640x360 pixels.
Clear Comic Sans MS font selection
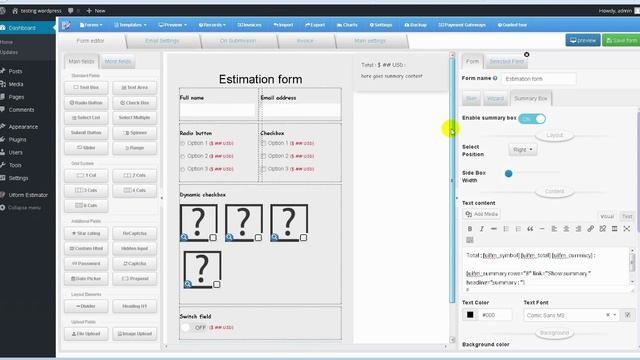(608, 315)
